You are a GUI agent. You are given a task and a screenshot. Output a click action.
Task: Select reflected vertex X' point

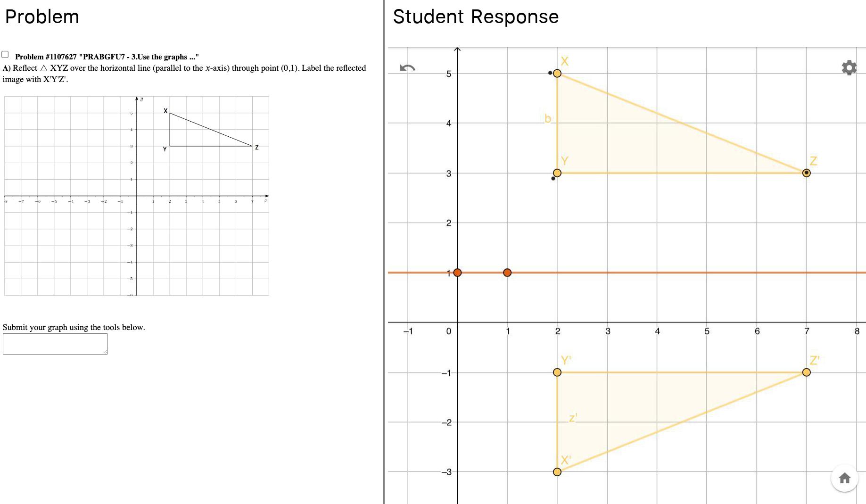point(557,472)
